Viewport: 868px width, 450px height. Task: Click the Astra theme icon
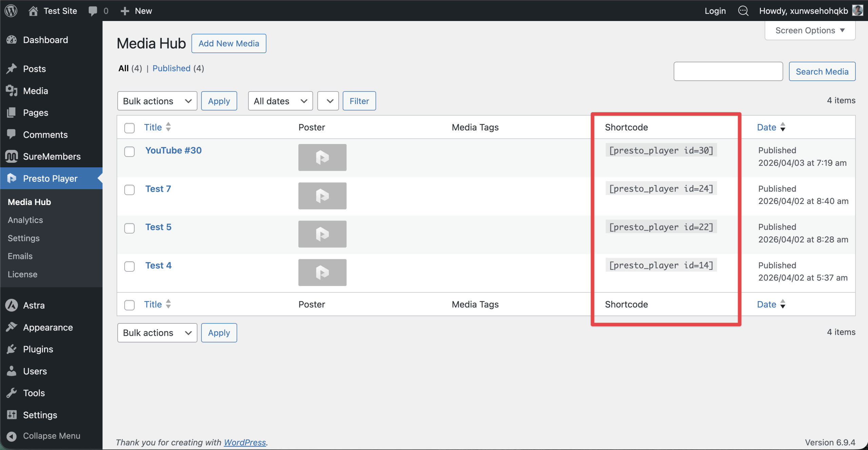pos(12,305)
